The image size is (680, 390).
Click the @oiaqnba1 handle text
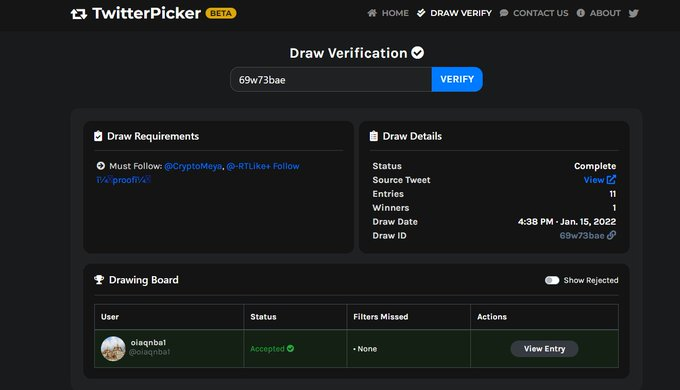[x=150, y=352]
